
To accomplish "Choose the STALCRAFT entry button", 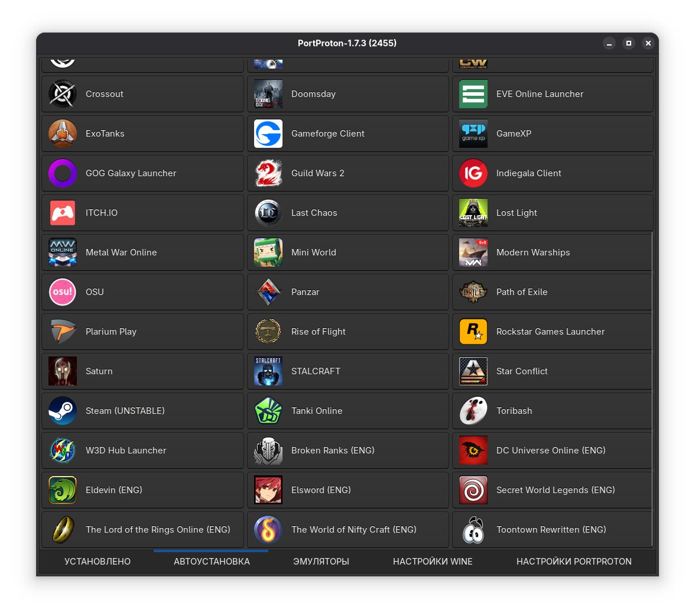I will 347,371.
